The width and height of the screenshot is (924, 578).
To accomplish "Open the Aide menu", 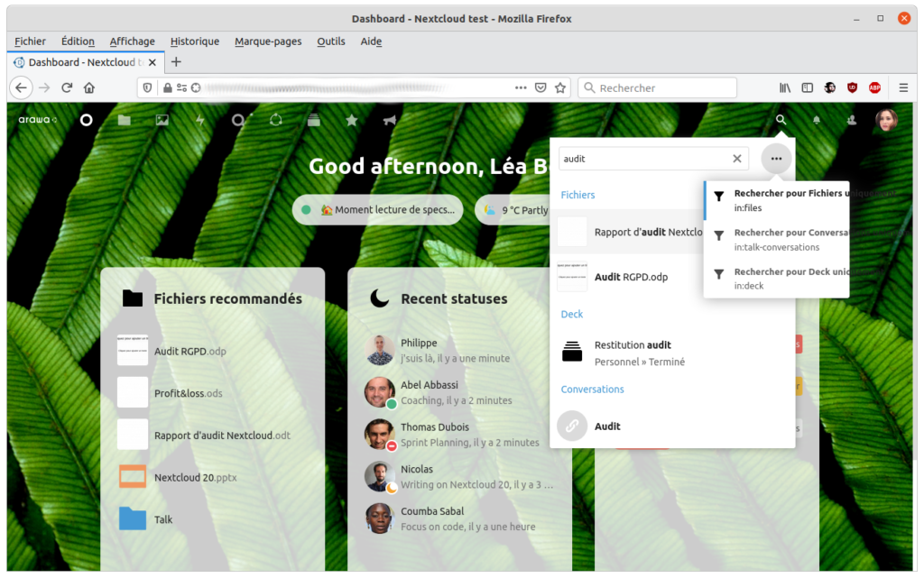I will (371, 41).
